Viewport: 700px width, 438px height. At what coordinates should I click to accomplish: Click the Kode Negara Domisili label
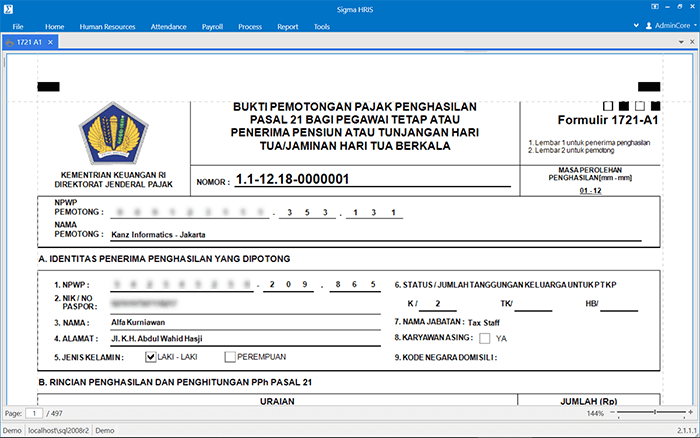[445, 357]
